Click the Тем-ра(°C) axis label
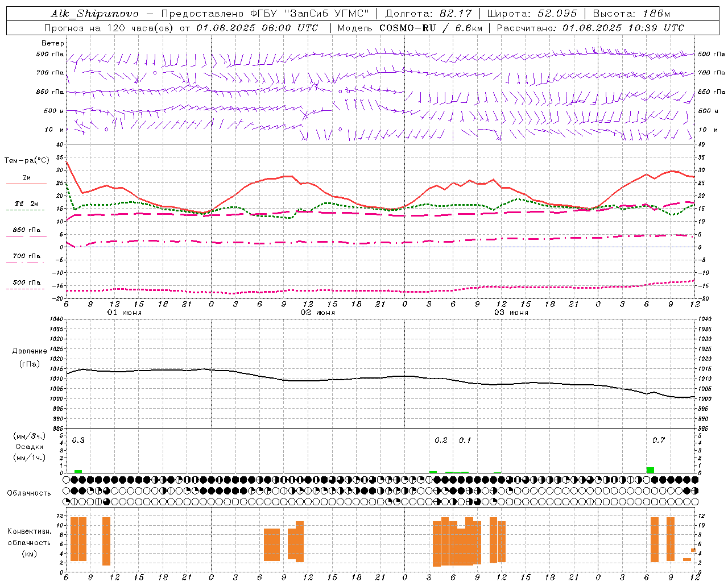 point(27,161)
